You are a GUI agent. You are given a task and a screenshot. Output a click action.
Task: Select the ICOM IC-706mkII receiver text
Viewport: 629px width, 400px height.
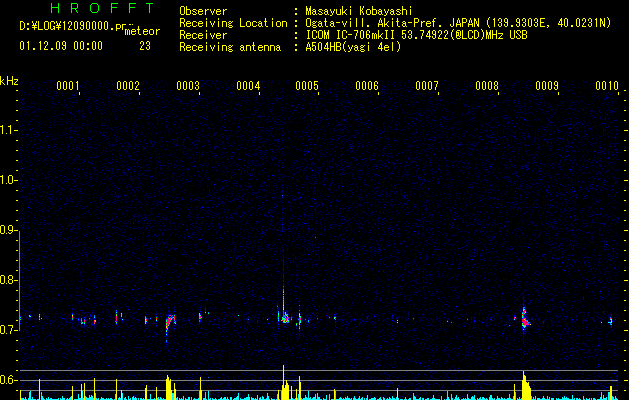[x=416, y=35]
